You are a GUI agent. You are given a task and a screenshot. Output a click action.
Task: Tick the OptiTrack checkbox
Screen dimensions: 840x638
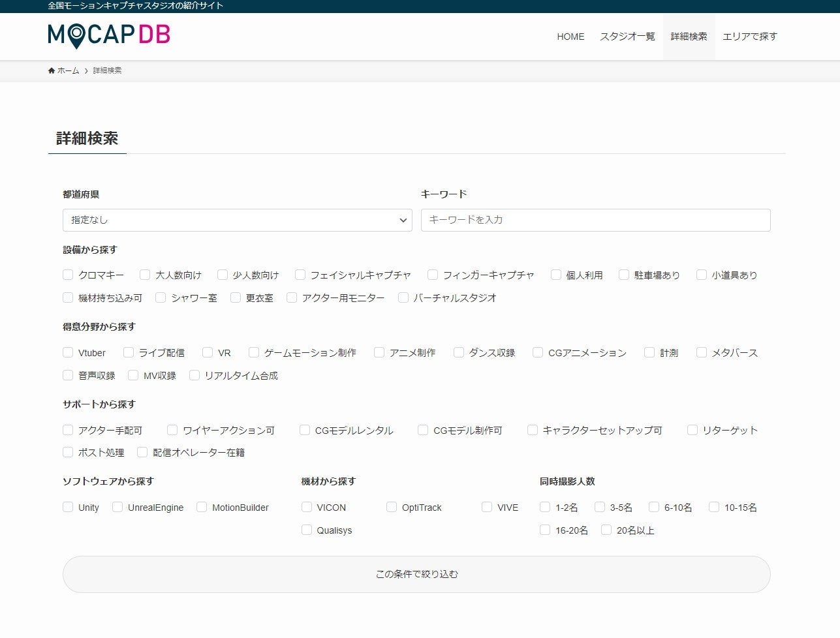click(392, 507)
